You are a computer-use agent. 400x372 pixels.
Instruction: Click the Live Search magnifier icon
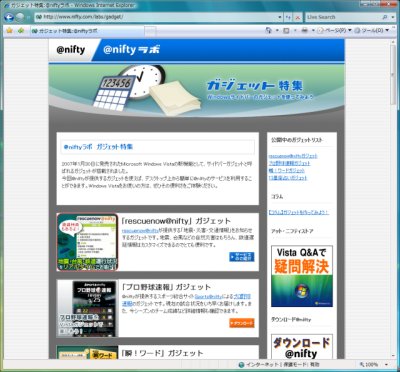point(385,17)
